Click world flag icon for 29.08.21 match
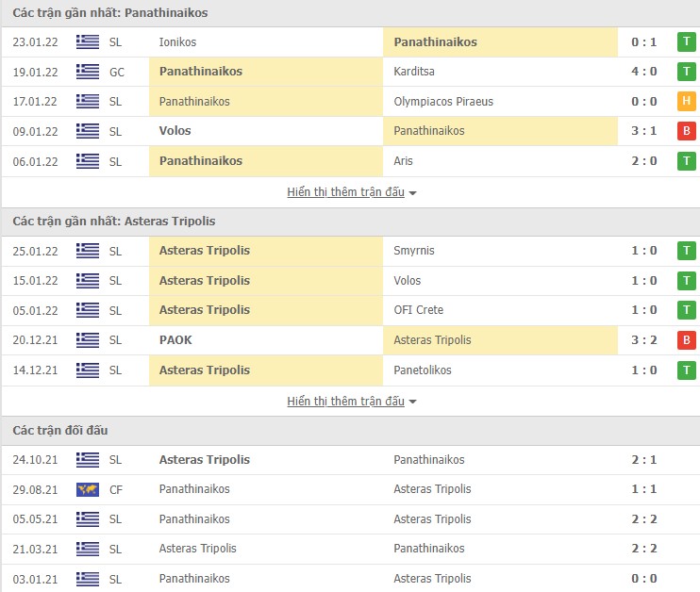This screenshot has height=592, width=700. pos(88,489)
